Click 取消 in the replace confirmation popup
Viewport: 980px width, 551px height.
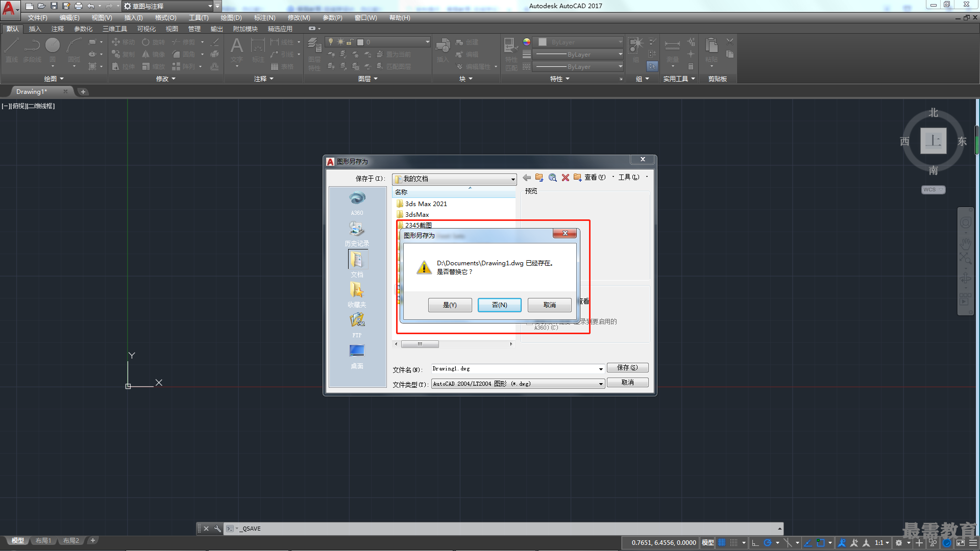pyautogui.click(x=549, y=305)
